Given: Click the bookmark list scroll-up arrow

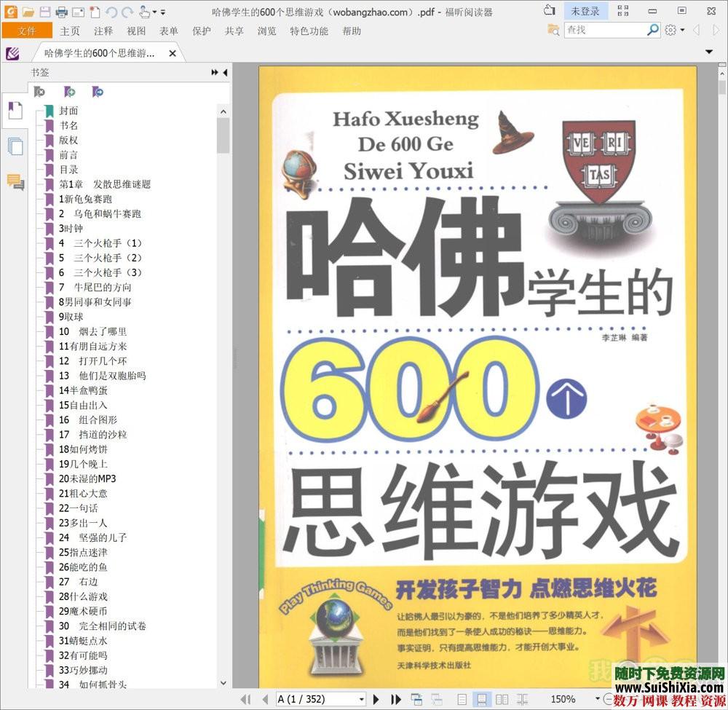Looking at the screenshot, I should (x=223, y=111).
